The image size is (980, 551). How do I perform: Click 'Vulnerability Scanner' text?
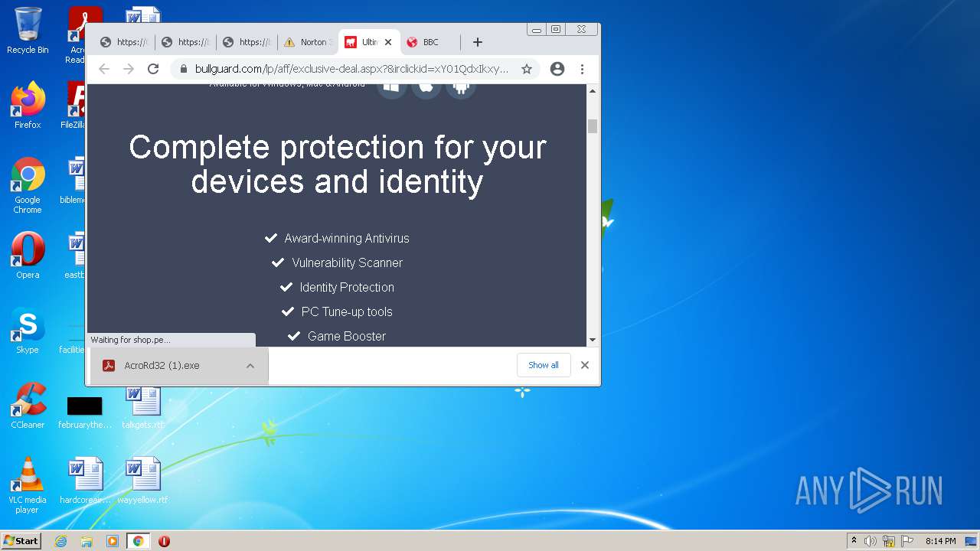click(x=347, y=262)
